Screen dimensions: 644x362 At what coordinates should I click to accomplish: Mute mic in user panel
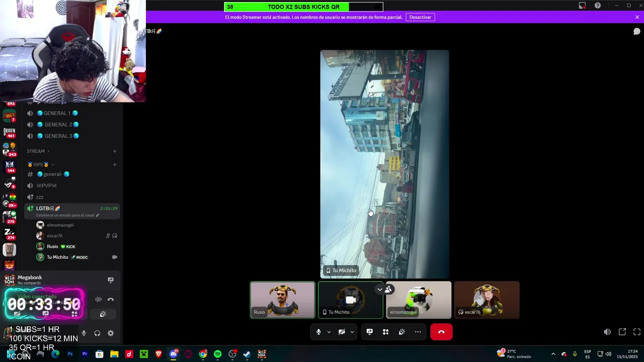(x=84, y=333)
